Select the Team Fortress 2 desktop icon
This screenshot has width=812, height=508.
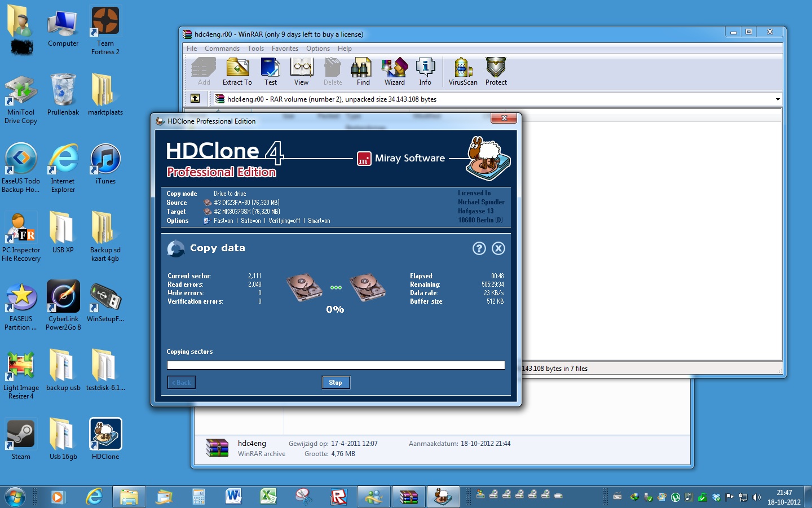coord(105,30)
